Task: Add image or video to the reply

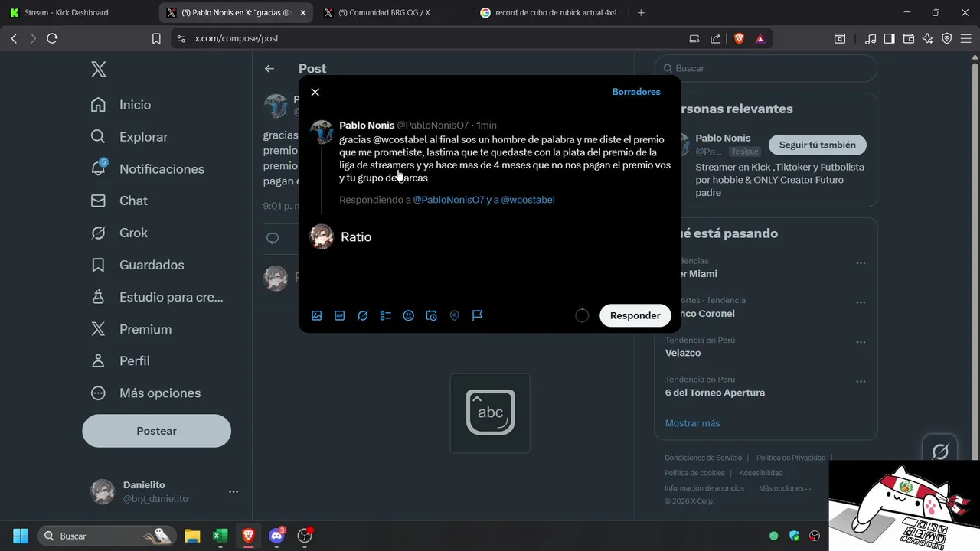Action: (x=317, y=315)
